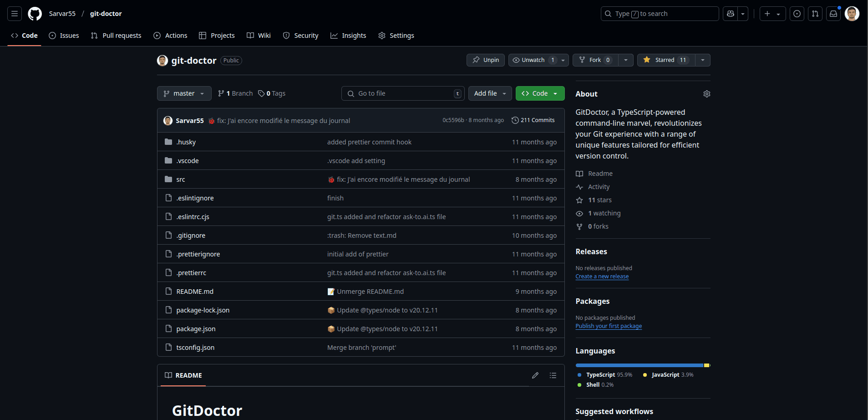
Task: Unpin the git-doctor repository
Action: (486, 60)
